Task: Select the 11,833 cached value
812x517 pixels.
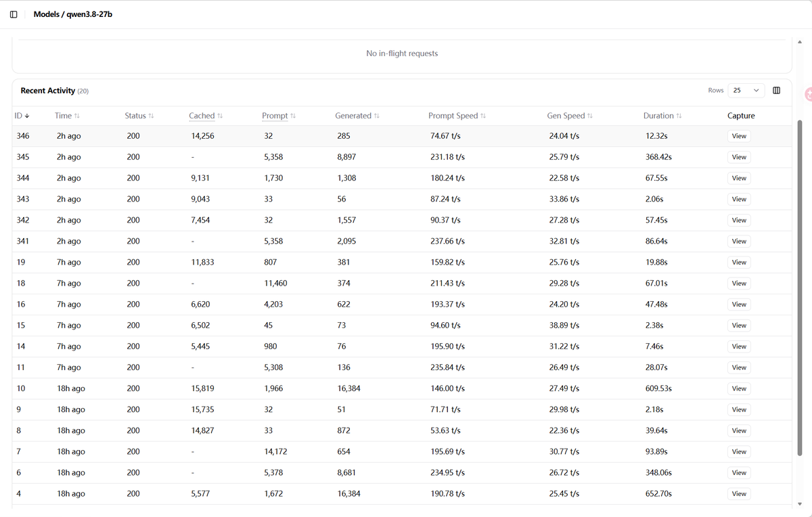Action: click(x=203, y=262)
